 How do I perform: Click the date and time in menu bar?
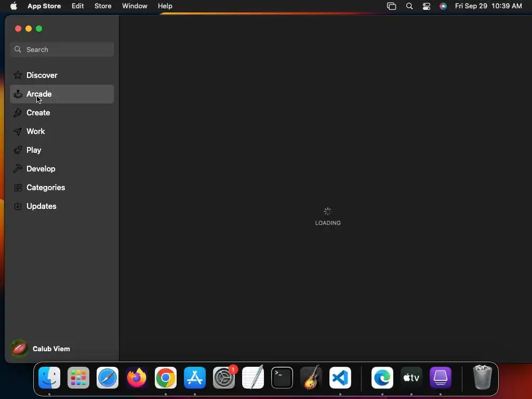click(488, 6)
